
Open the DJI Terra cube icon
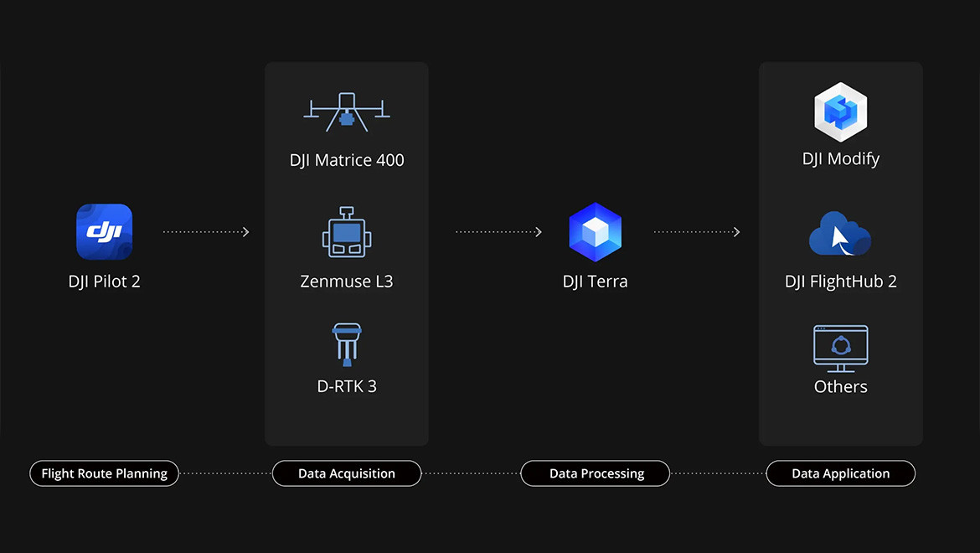[595, 232]
